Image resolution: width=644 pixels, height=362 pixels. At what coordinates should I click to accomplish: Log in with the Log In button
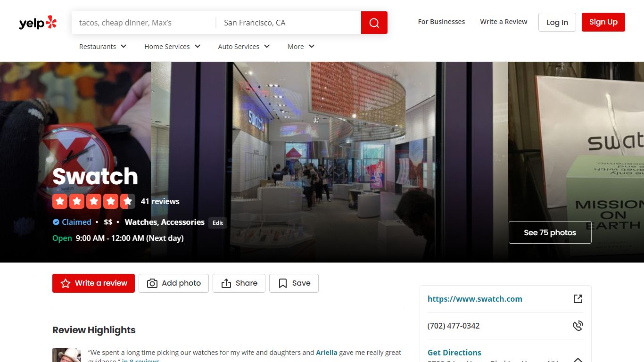tap(557, 22)
